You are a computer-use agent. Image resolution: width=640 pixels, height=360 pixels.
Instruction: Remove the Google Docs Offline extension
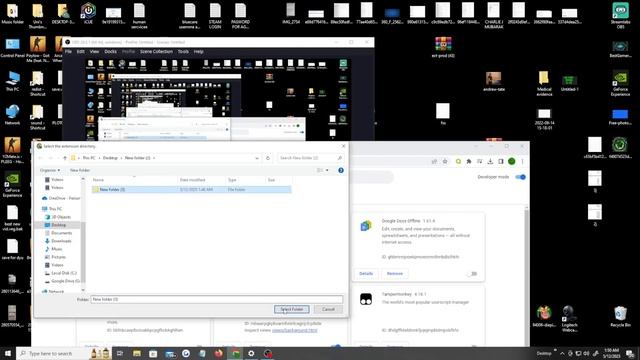[395, 273]
